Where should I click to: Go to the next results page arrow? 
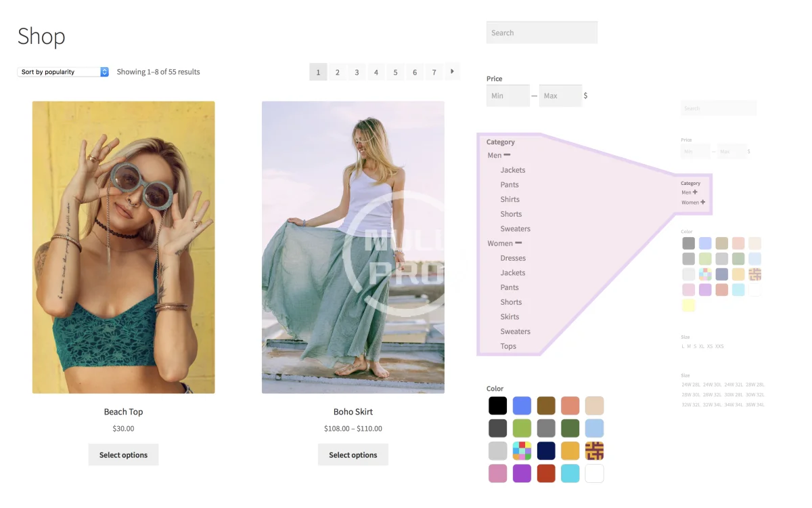click(x=452, y=71)
